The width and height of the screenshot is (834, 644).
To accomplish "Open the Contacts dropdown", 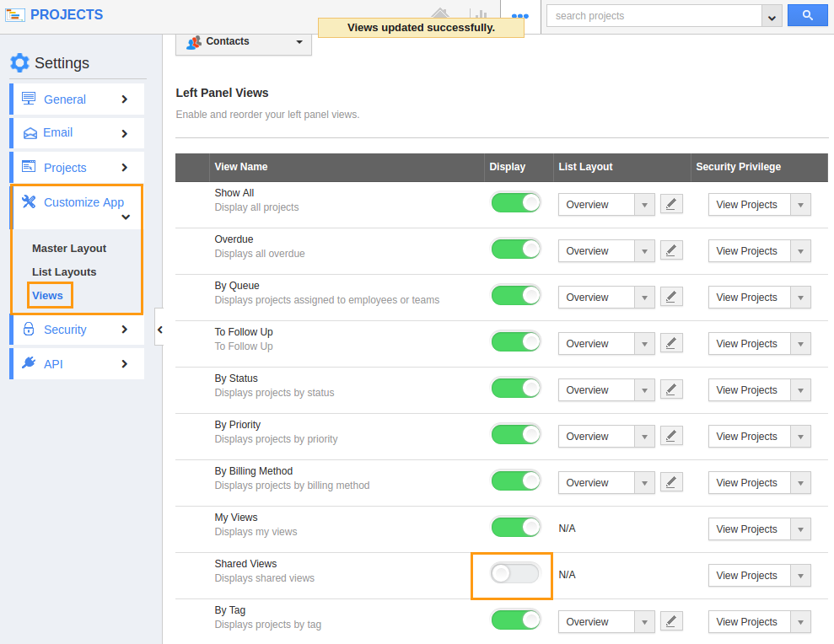I will click(299, 41).
